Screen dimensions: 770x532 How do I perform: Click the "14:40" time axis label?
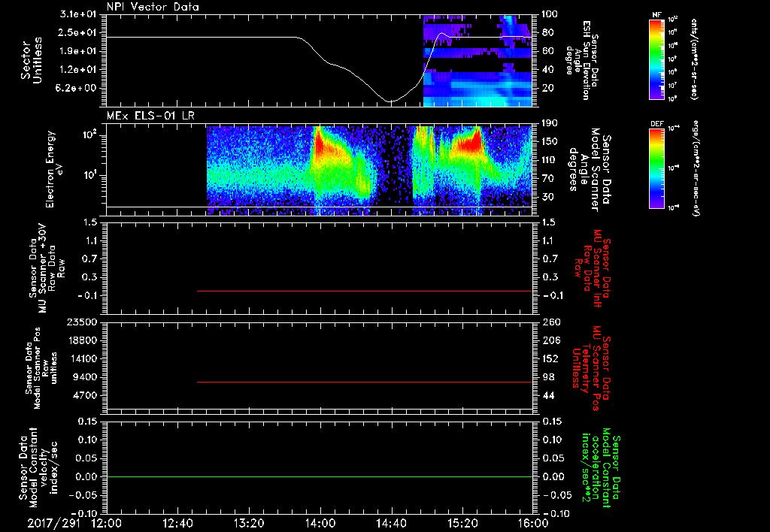pos(391,523)
